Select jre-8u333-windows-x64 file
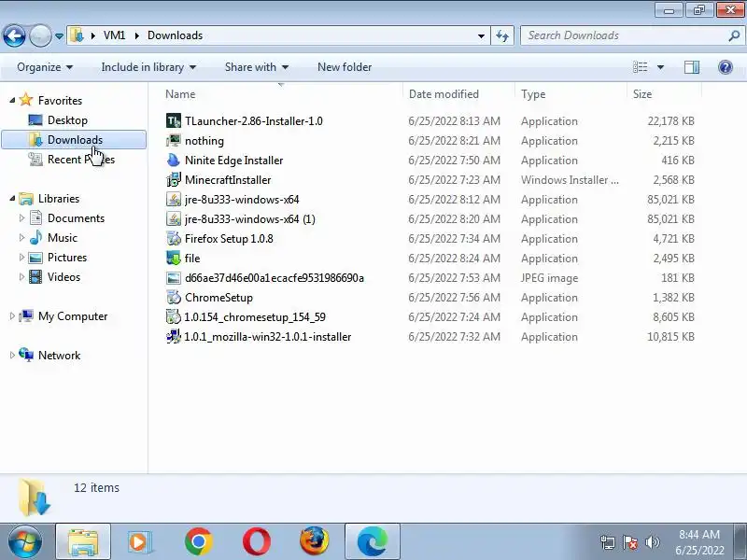The height and width of the screenshot is (560, 747). 242,200
